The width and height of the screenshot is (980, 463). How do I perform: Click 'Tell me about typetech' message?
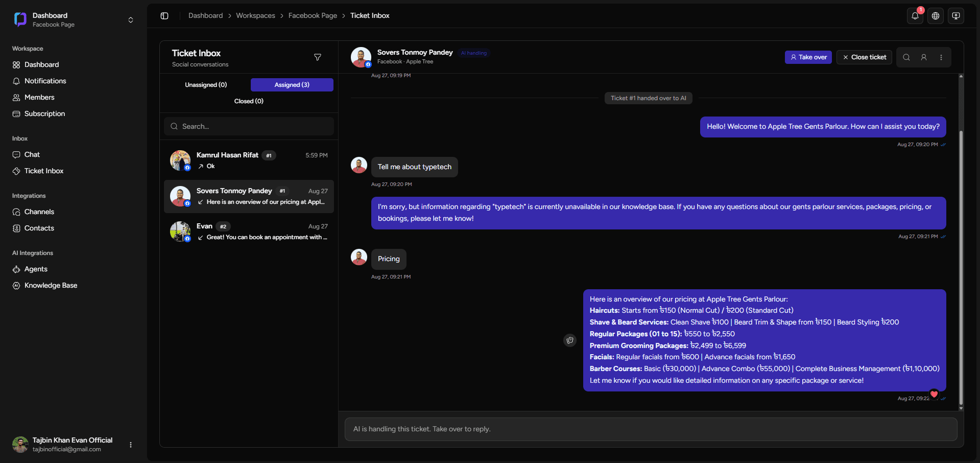[415, 167]
